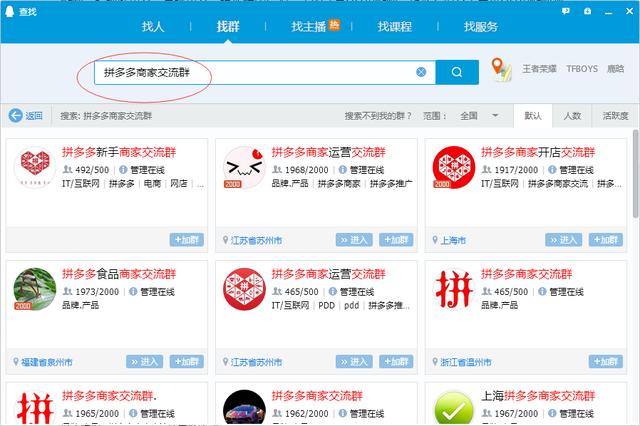The image size is (640, 426).
Task: Clear the search box with the X icon
Action: 421,72
